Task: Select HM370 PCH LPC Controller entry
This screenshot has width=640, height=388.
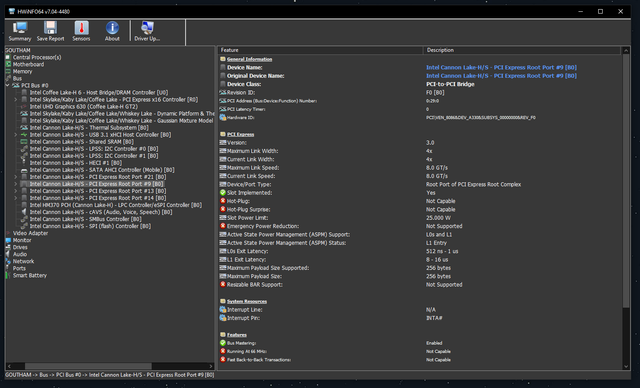Action: [x=116, y=205]
